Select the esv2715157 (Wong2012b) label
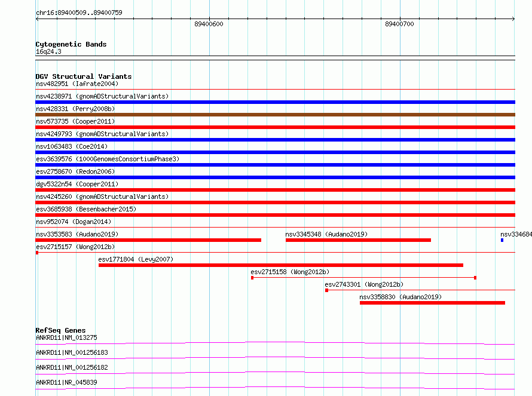 click(75, 247)
